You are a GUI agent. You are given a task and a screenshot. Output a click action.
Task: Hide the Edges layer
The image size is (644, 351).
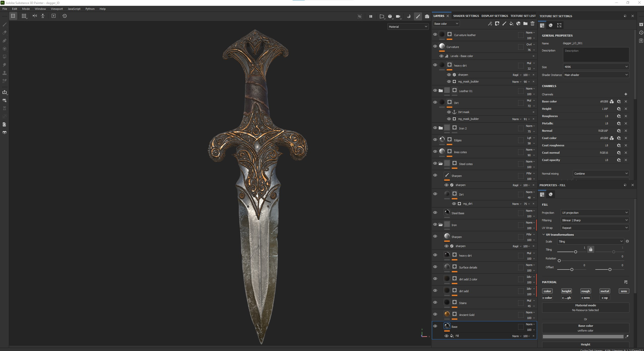pyautogui.click(x=435, y=140)
